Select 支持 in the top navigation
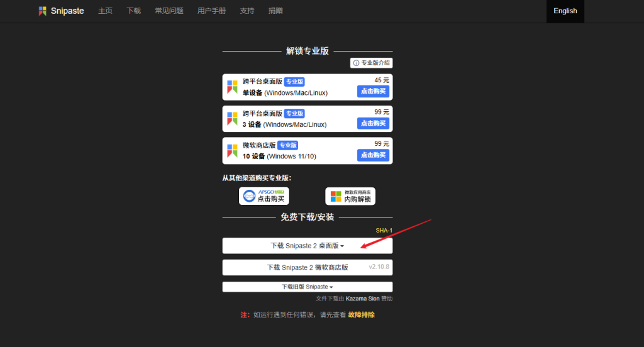This screenshot has height=347, width=644. [x=247, y=11]
